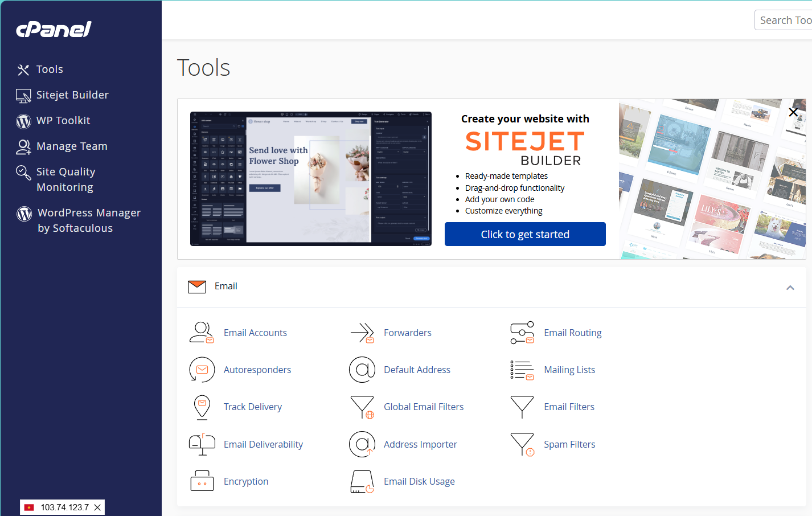Open the Track Delivery link
The height and width of the screenshot is (516, 812).
coord(253,407)
